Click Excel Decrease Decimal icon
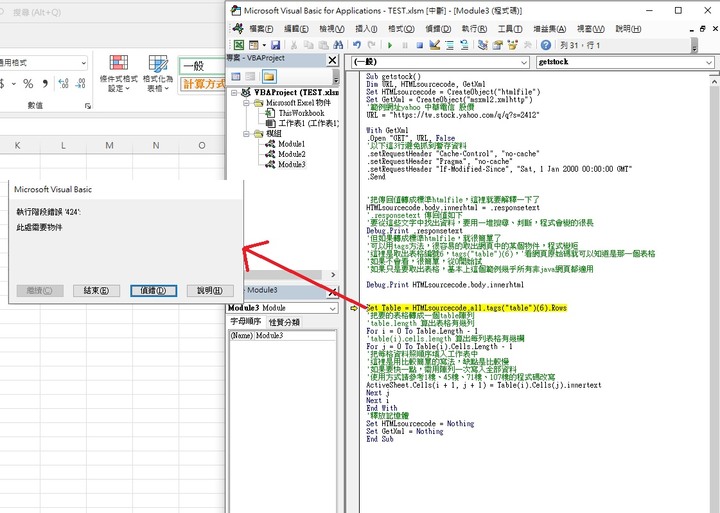Screen dimensions: 720x513 [x=80, y=84]
